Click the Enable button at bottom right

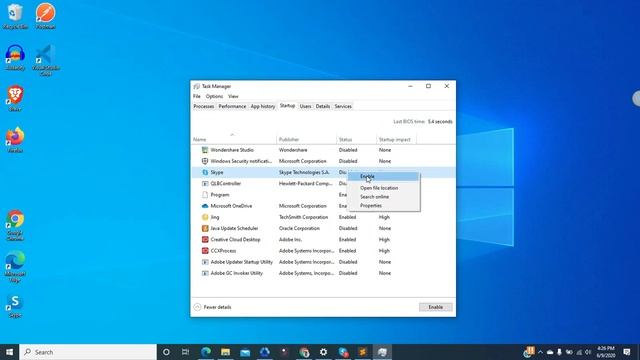click(x=436, y=307)
